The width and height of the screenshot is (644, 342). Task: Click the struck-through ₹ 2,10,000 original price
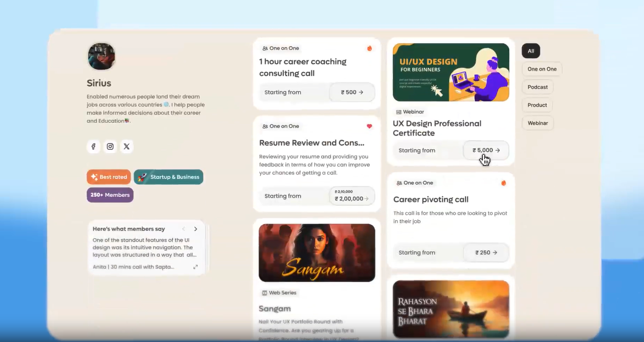(x=344, y=192)
